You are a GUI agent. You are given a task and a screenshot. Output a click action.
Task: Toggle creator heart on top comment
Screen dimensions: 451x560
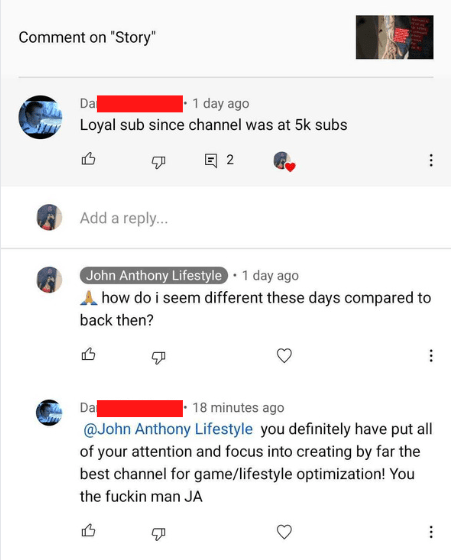click(x=284, y=161)
